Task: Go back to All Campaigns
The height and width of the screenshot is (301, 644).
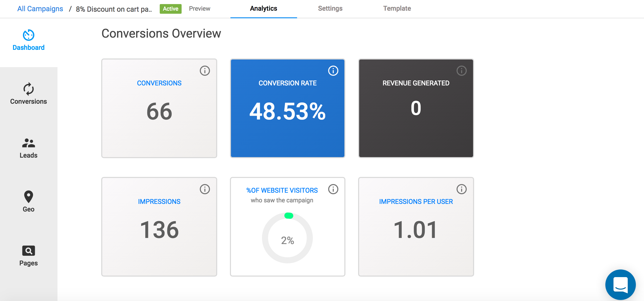Action: pos(40,9)
